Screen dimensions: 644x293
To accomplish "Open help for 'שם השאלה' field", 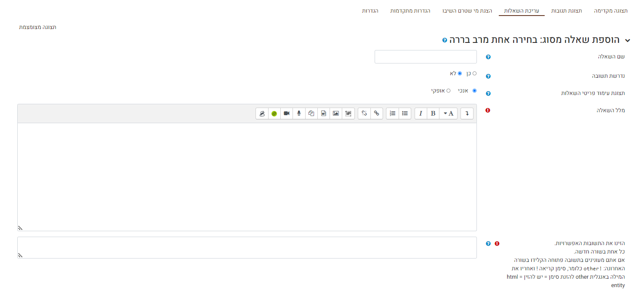I will point(488,57).
